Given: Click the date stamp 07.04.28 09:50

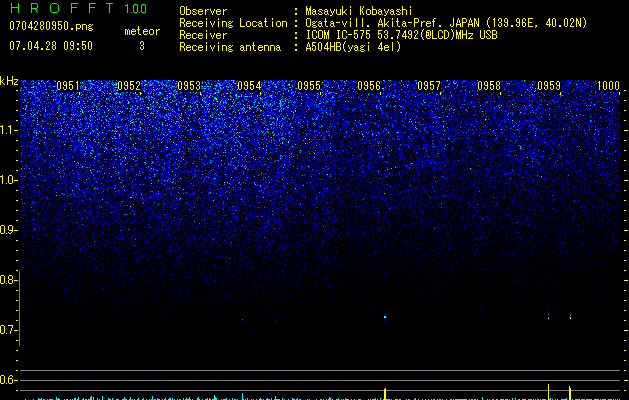Looking at the screenshot, I should 51,46.
